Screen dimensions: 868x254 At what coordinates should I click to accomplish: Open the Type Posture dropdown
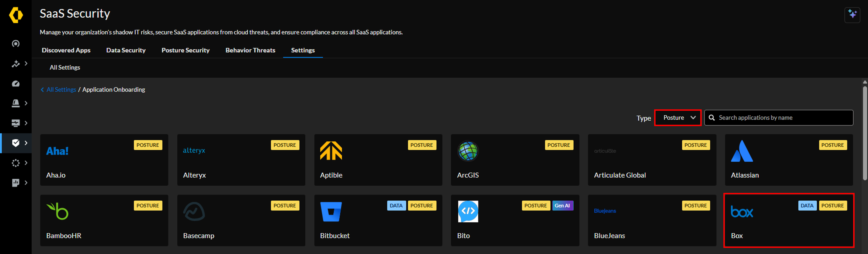pos(678,118)
